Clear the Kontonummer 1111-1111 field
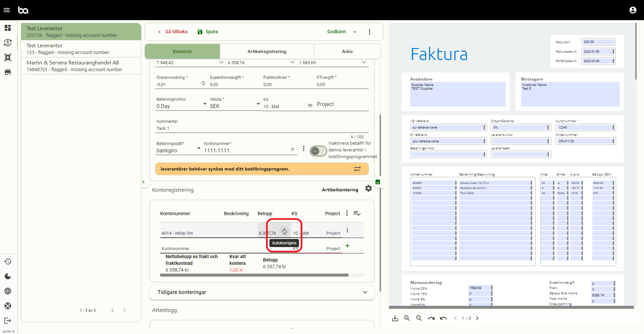 point(292,149)
